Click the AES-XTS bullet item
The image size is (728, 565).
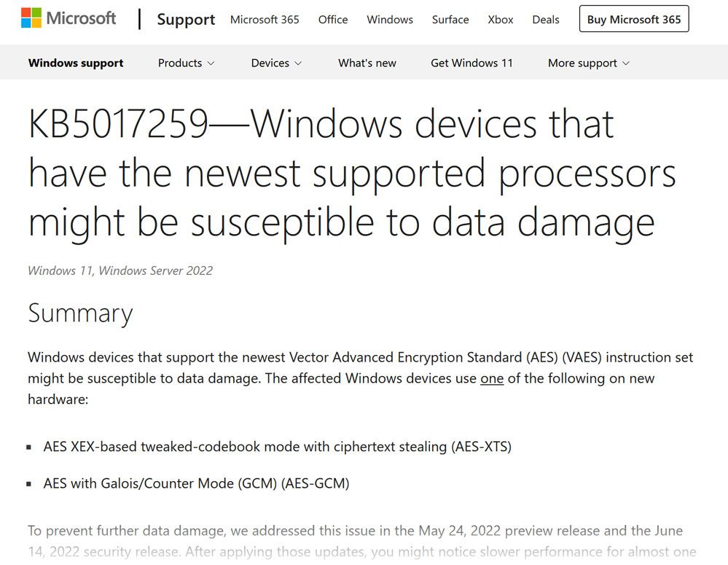[277, 446]
